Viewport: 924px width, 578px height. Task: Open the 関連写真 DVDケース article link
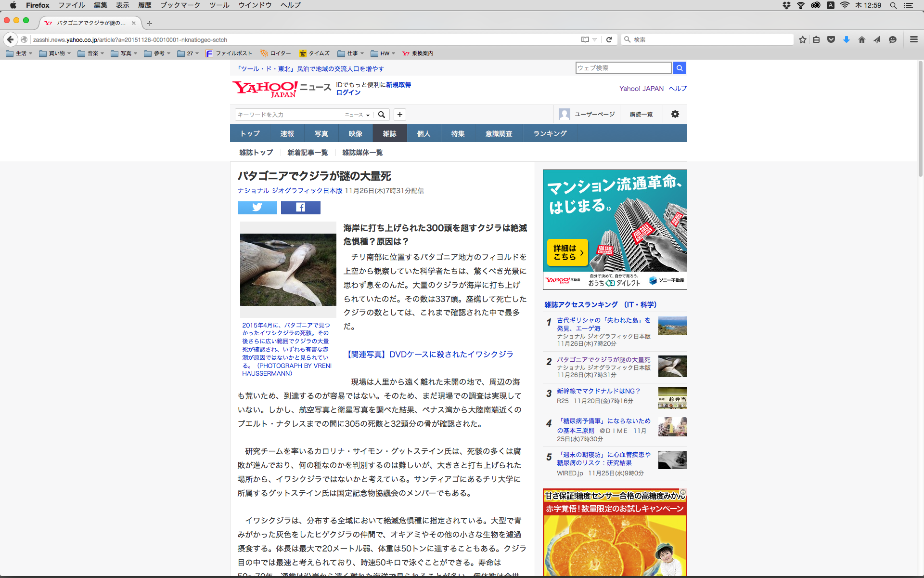(x=430, y=355)
